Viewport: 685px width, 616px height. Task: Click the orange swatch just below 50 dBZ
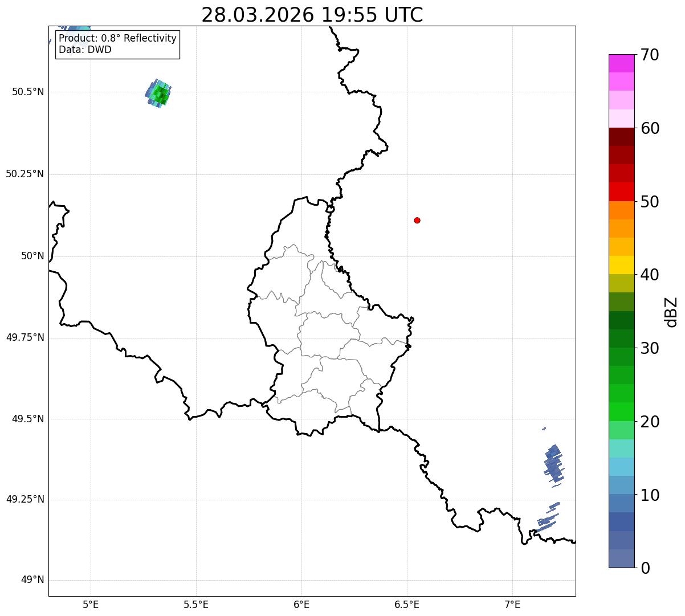621,210
